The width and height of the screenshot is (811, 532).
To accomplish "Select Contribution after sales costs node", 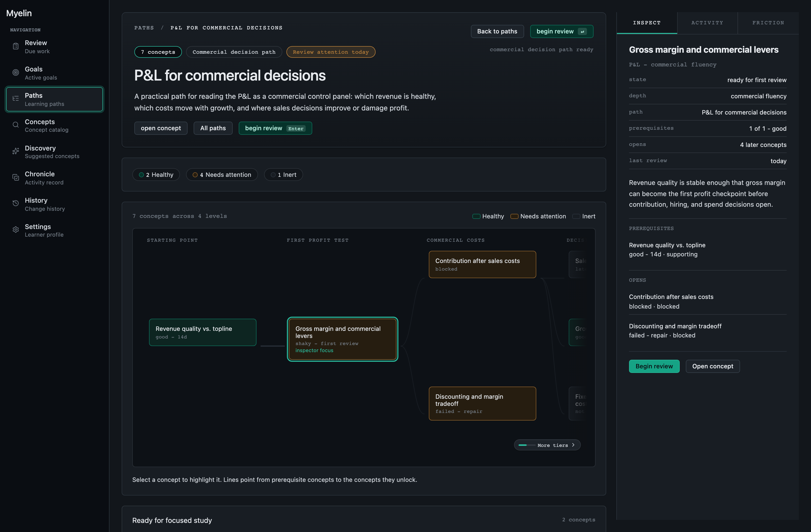I will 482,264.
